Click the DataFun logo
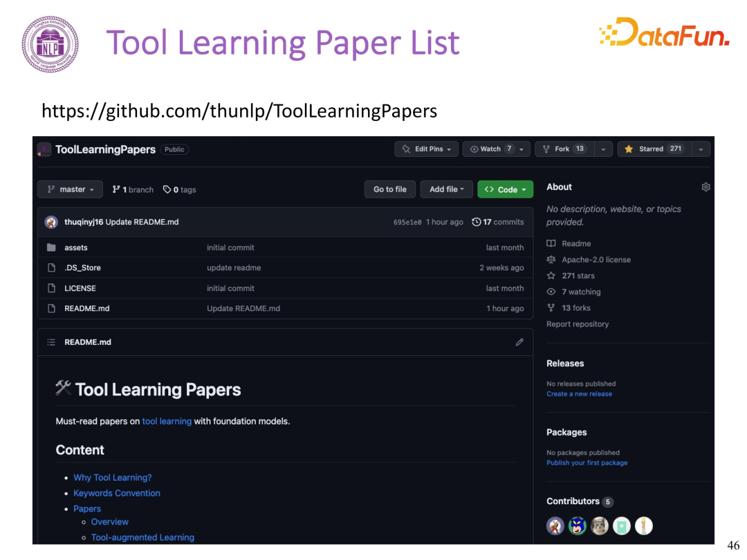This screenshot has width=747, height=560. (x=664, y=32)
